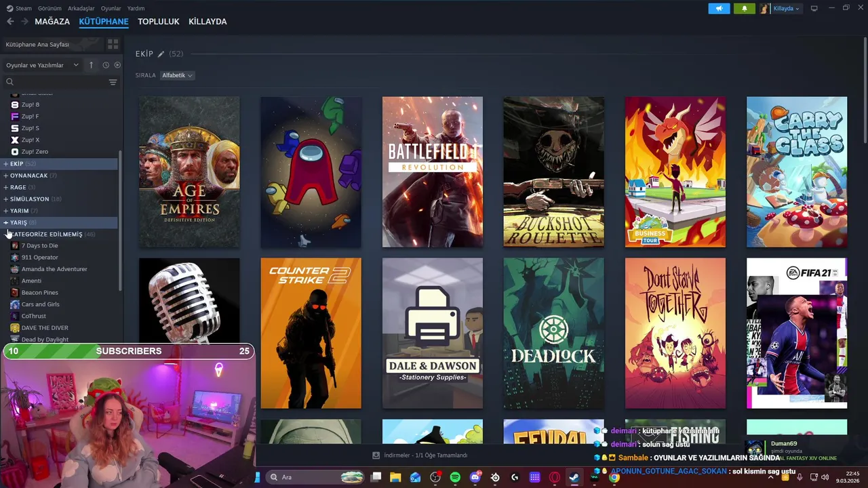Viewport: 868px width, 488px height.
Task: Go to TOPLULUK tab
Action: [159, 22]
